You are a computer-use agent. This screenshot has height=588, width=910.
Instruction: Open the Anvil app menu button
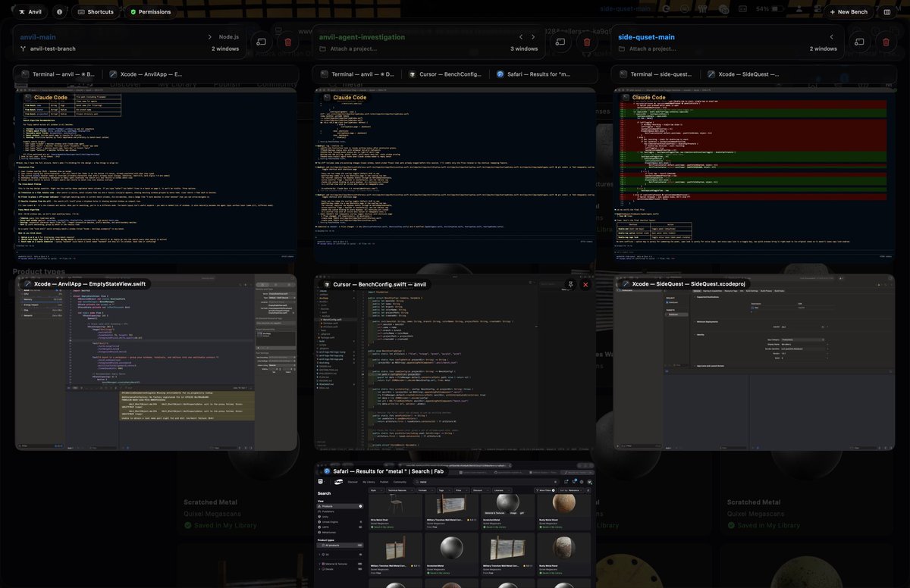(30, 12)
